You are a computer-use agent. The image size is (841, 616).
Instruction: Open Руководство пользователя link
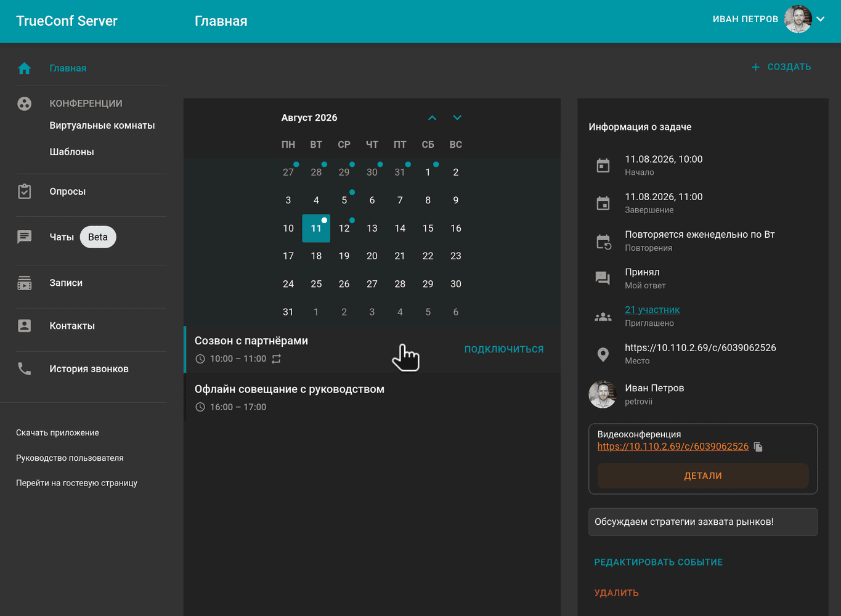click(70, 458)
